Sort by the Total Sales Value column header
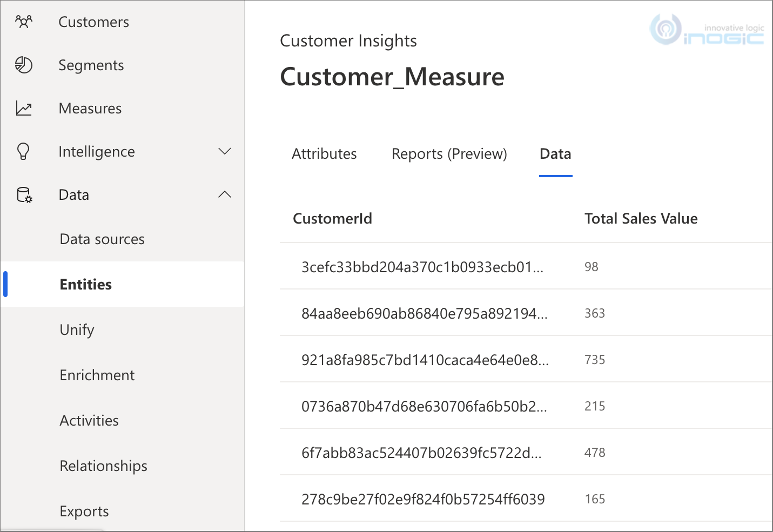Screen dimensions: 773x532 tap(641, 218)
